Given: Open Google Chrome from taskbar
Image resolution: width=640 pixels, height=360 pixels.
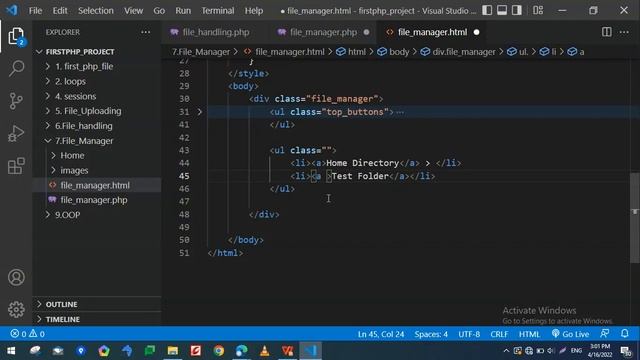Looking at the screenshot, I should (219, 351).
